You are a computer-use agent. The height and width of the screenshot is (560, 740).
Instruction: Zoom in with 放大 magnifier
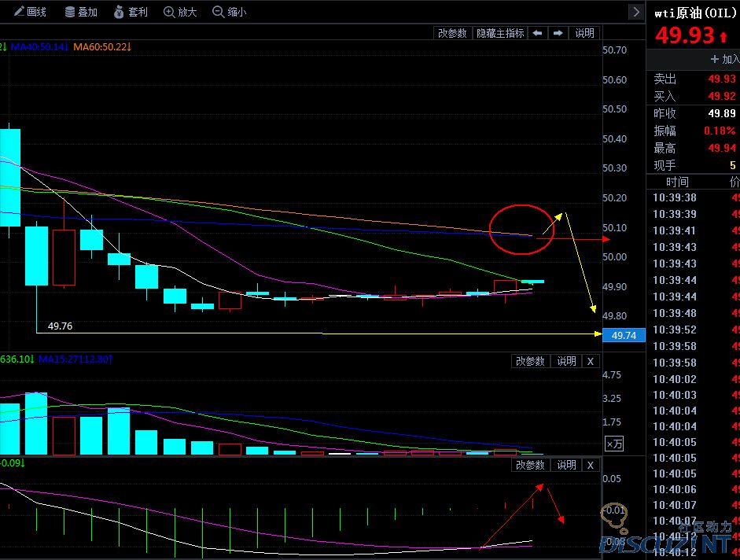pyautogui.click(x=180, y=12)
